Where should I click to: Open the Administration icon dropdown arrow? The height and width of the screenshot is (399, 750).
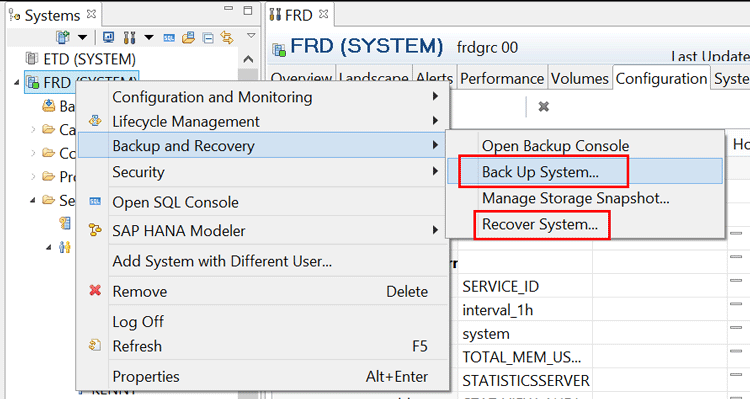[149, 37]
